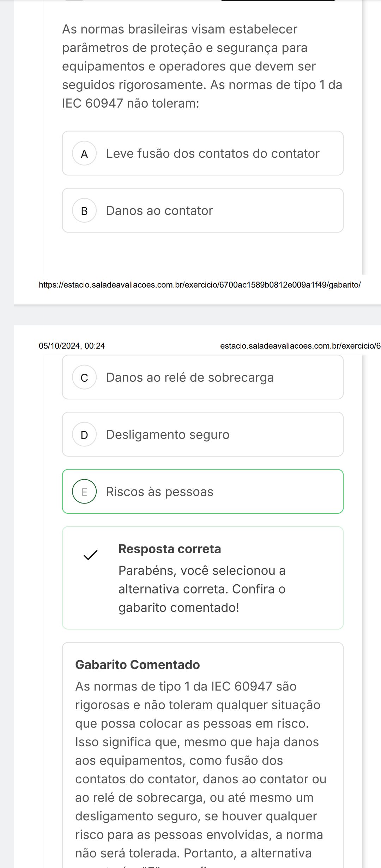The width and height of the screenshot is (381, 868).
Task: Click the answer text 'Danos ao contator'
Action: pyautogui.click(x=159, y=211)
